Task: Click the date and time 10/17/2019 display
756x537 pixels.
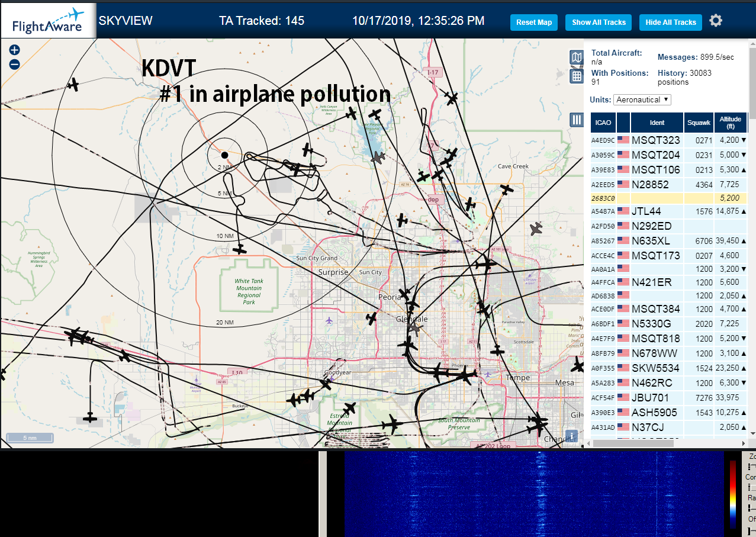Action: point(419,21)
